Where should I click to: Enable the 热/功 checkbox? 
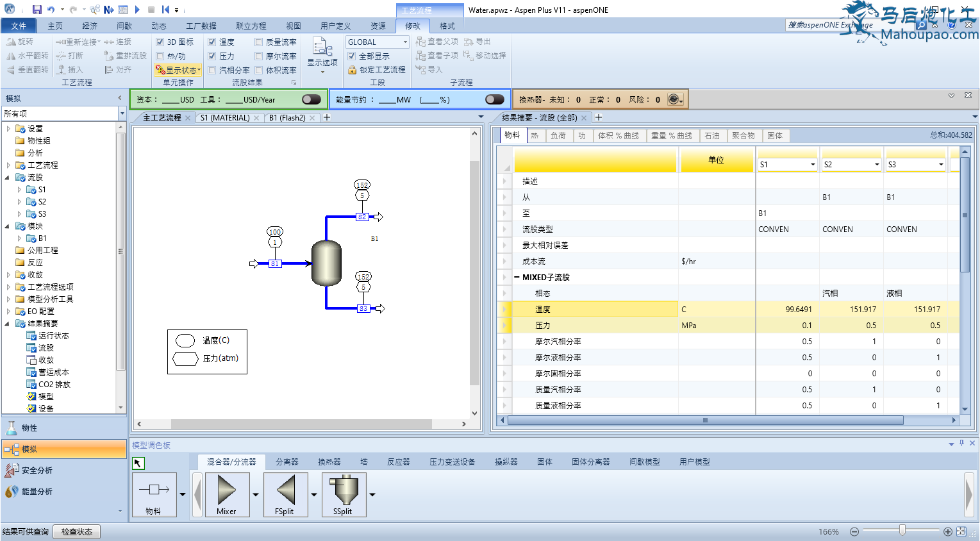tap(160, 56)
